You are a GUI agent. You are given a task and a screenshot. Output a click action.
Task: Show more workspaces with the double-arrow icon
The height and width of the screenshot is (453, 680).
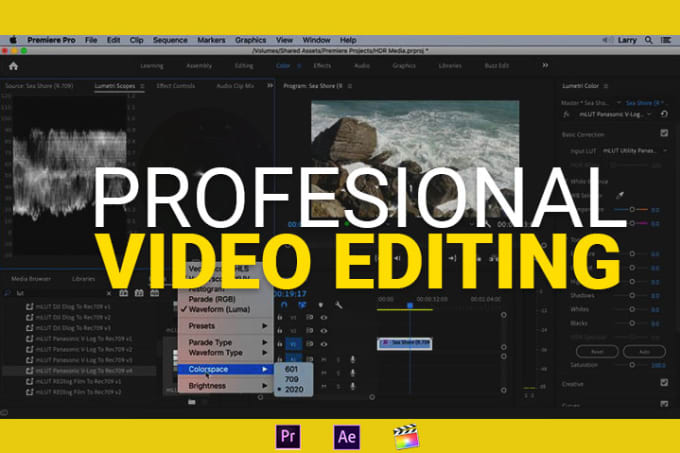[545, 65]
